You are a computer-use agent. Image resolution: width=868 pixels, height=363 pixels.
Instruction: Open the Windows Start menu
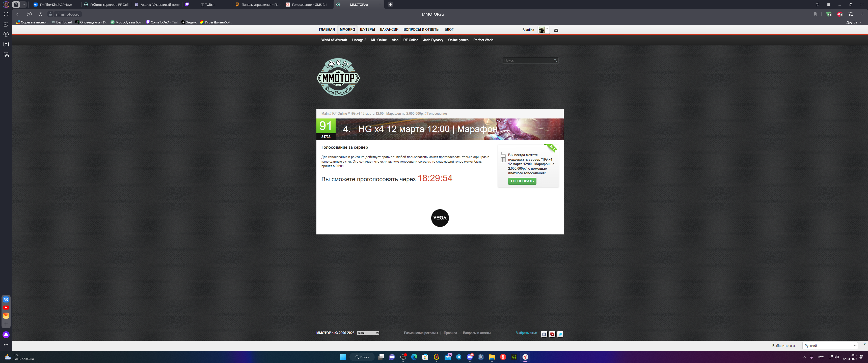pos(343,357)
